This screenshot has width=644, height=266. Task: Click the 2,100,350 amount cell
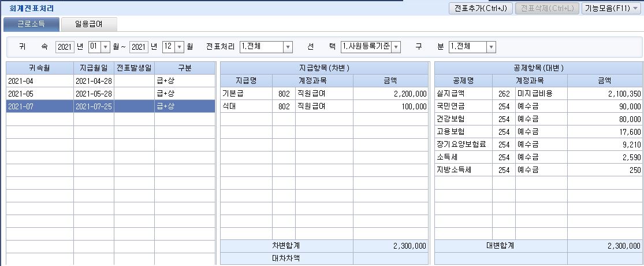coord(605,94)
